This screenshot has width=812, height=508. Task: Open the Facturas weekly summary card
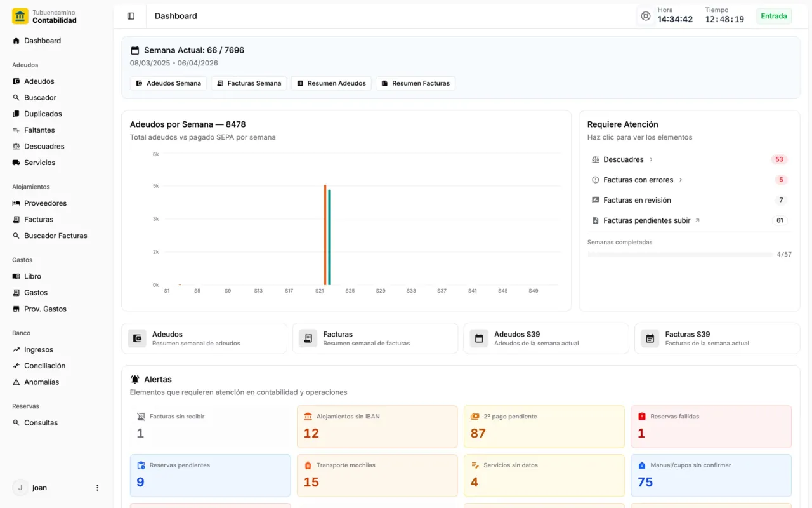375,338
